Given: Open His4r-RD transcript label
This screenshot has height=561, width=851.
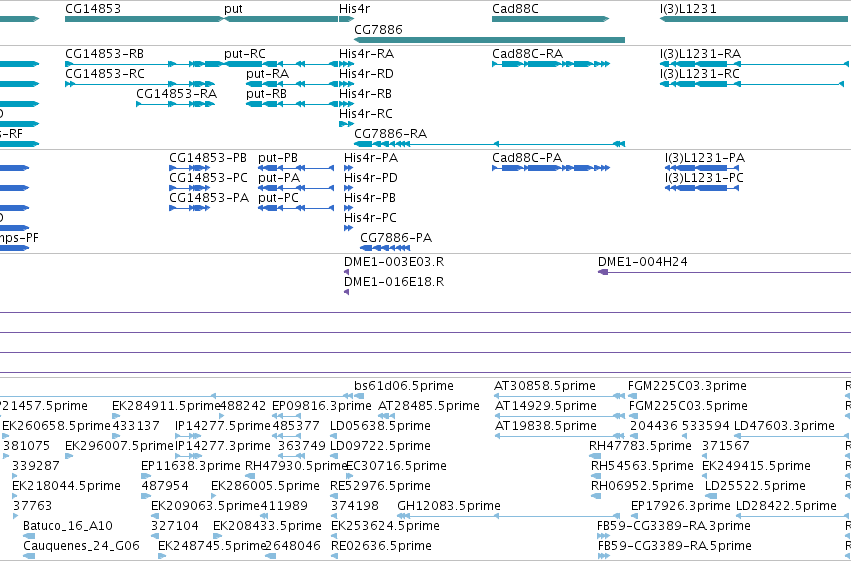Looking at the screenshot, I should tap(366, 74).
